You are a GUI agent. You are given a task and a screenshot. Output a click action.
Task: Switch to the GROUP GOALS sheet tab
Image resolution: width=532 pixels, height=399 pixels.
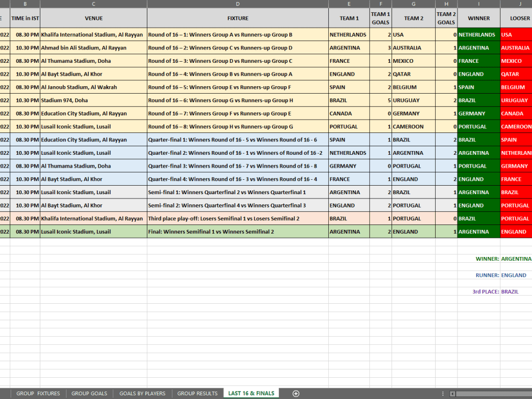click(x=89, y=394)
